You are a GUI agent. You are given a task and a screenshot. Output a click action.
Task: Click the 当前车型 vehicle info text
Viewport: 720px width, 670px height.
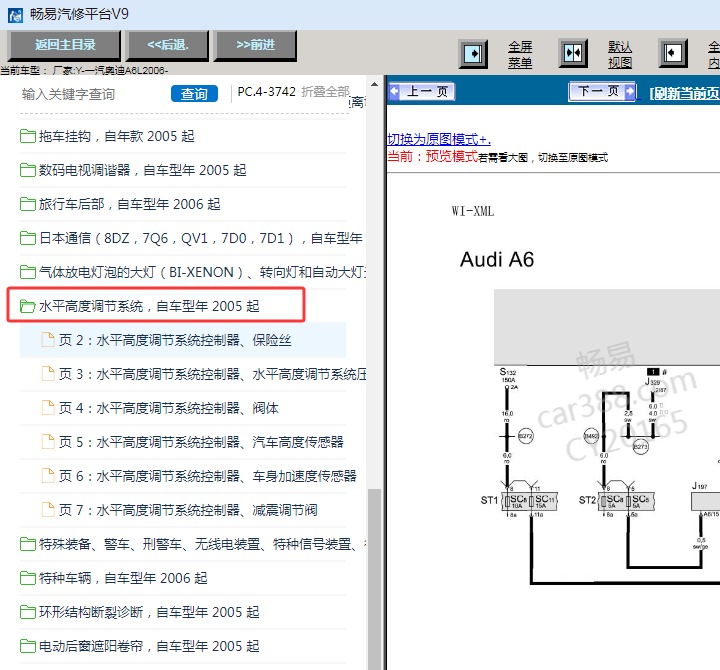click(84, 70)
